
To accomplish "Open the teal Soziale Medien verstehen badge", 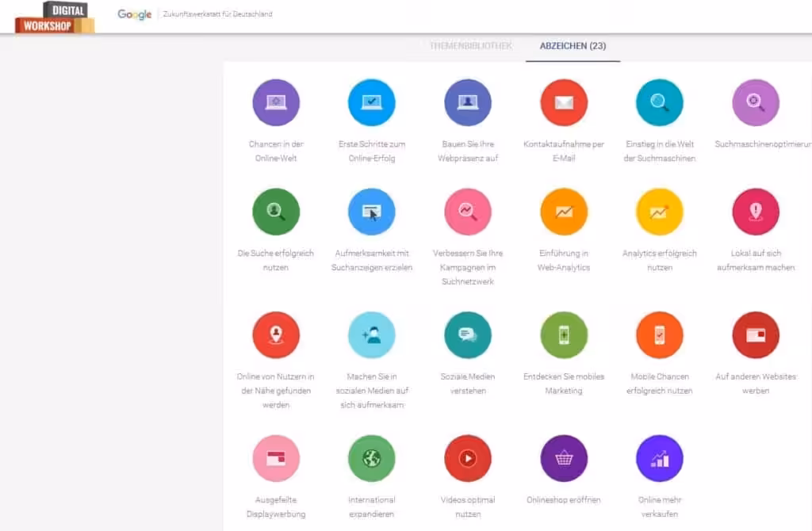I will click(468, 335).
